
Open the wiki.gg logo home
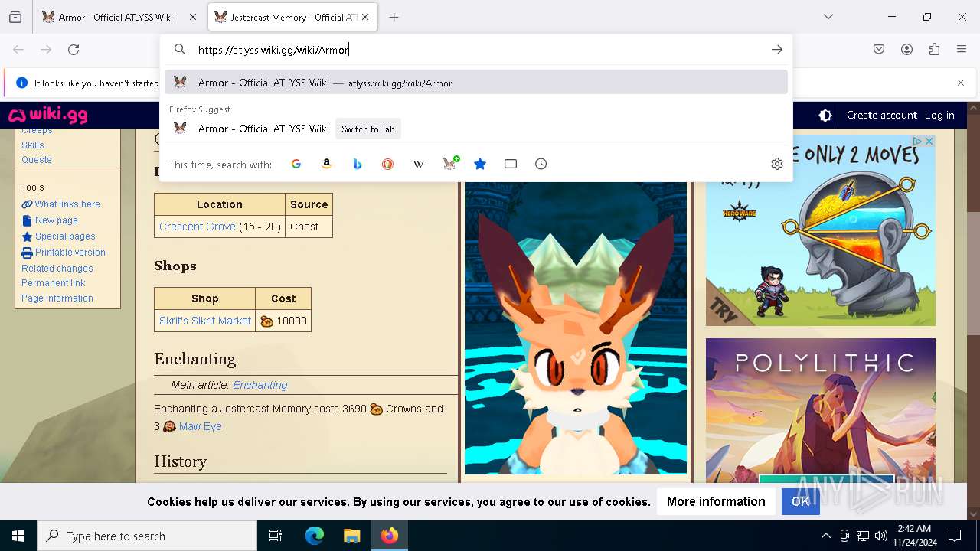[48, 116]
